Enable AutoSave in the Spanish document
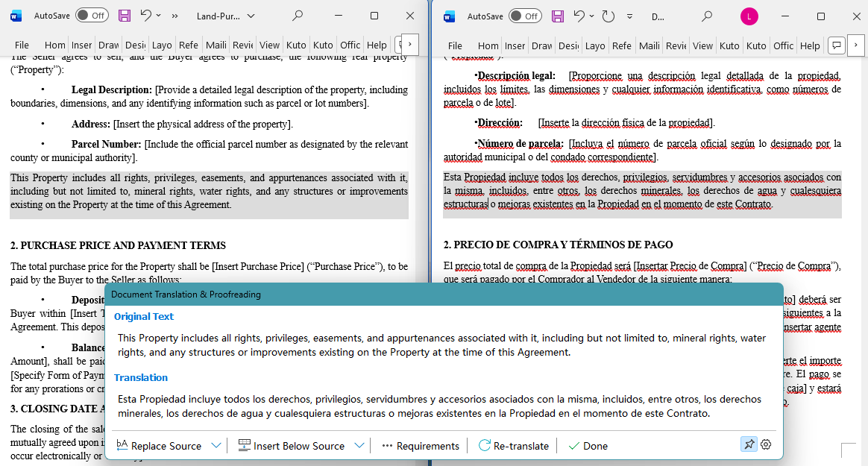 pos(525,15)
